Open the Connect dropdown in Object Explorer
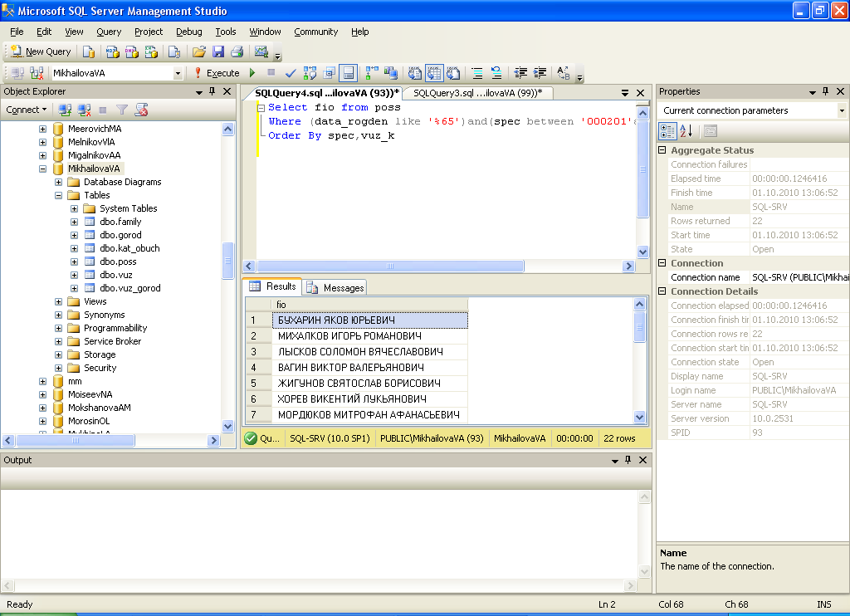 [x=26, y=110]
